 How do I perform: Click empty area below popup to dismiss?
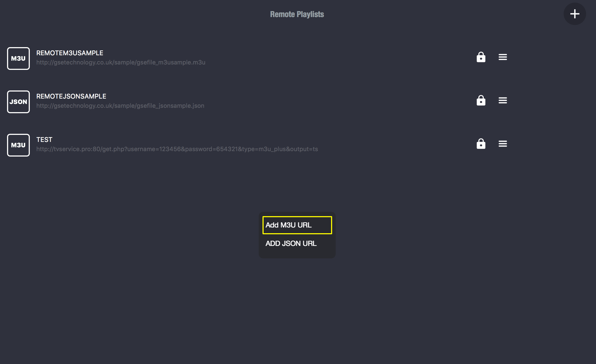[297, 311]
